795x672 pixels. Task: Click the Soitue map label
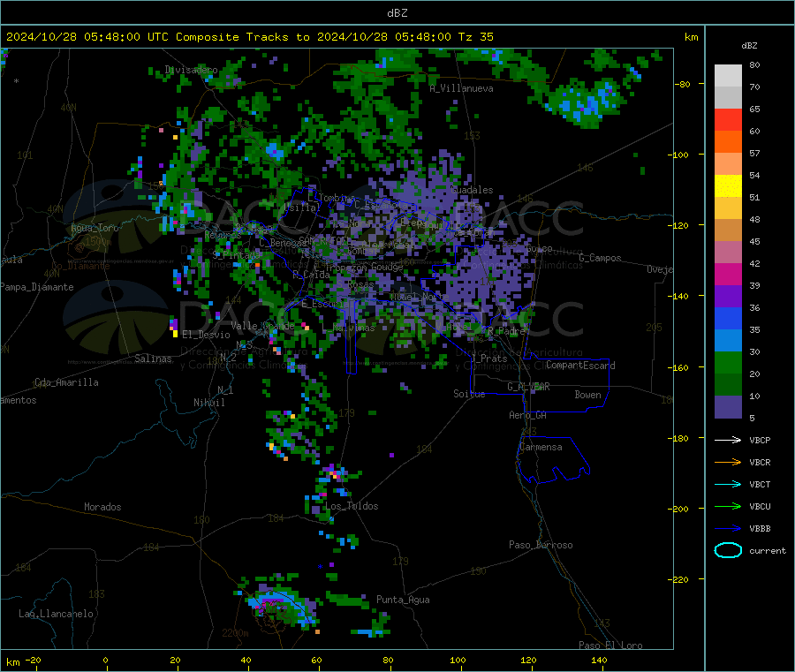point(469,394)
